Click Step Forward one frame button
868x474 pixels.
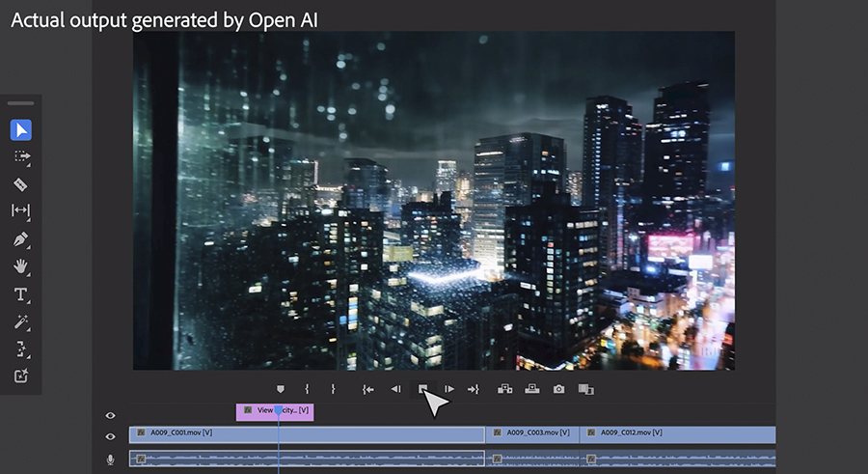[449, 389]
